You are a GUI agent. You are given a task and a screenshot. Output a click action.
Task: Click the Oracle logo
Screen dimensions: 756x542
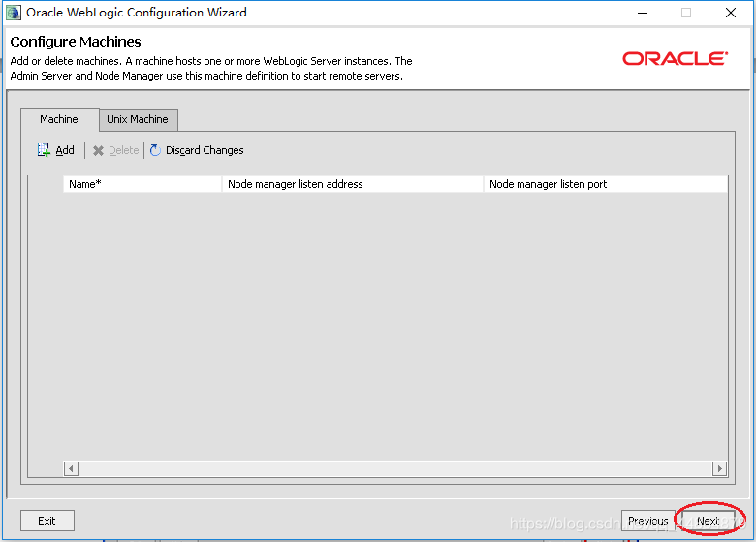pos(675,59)
